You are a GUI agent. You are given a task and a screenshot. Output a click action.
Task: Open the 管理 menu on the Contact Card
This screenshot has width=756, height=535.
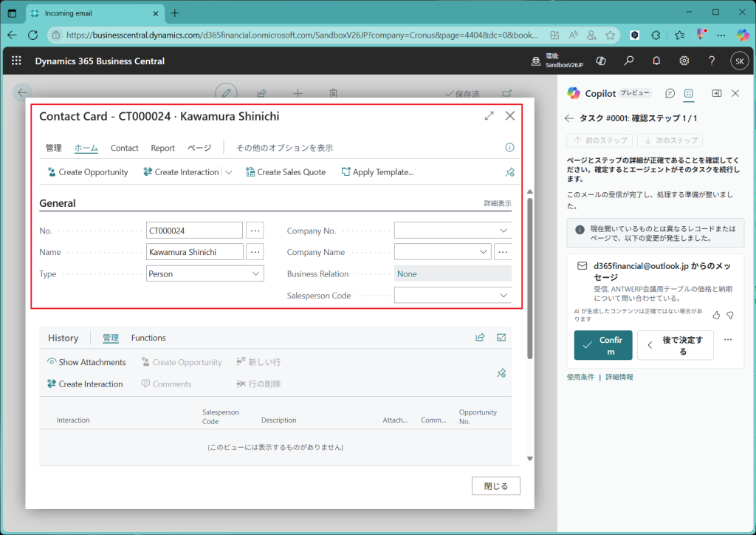[53, 148]
